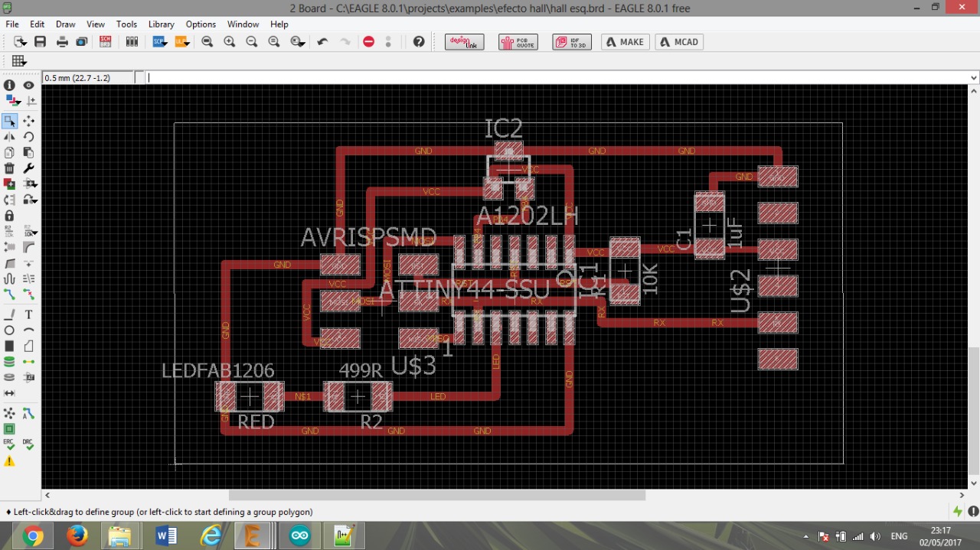Open the design blocks sheets icon
The width and height of the screenshot is (980, 550).
[x=132, y=42]
